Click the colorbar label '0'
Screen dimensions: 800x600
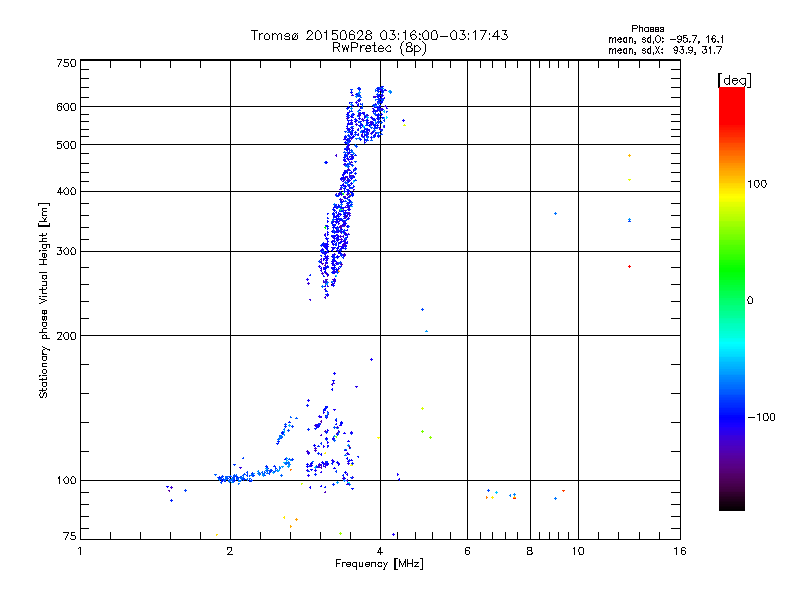point(749,301)
